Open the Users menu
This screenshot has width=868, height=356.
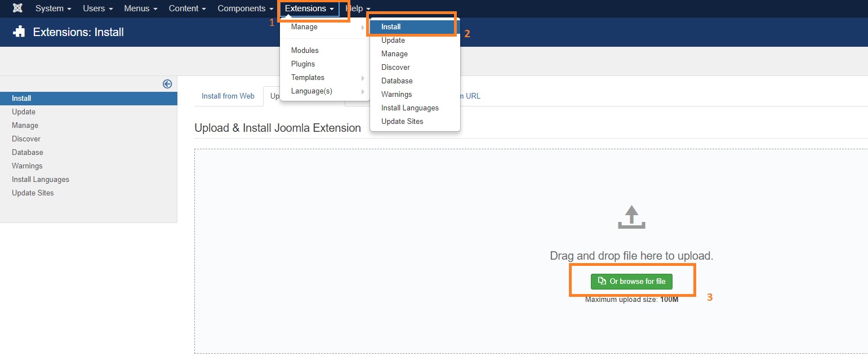click(94, 8)
